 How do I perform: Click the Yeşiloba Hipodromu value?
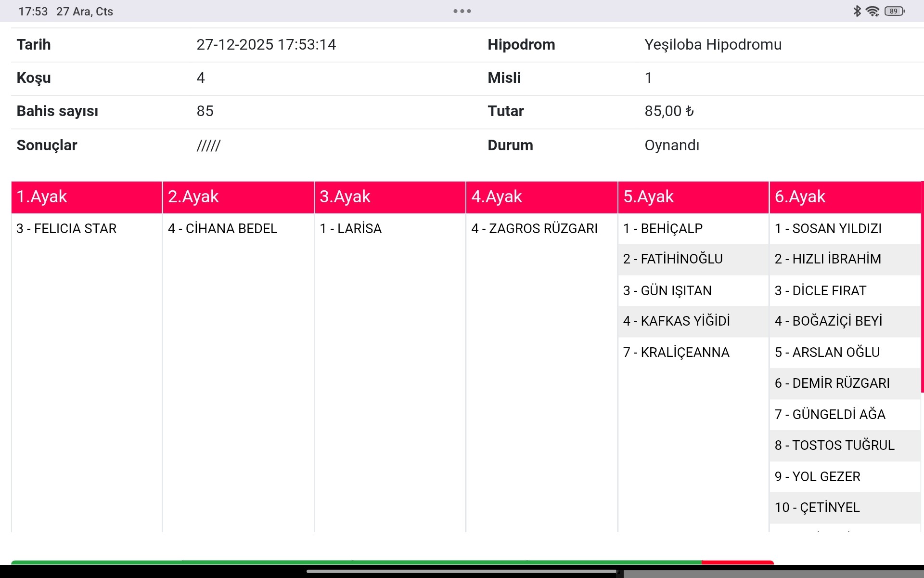coord(713,45)
